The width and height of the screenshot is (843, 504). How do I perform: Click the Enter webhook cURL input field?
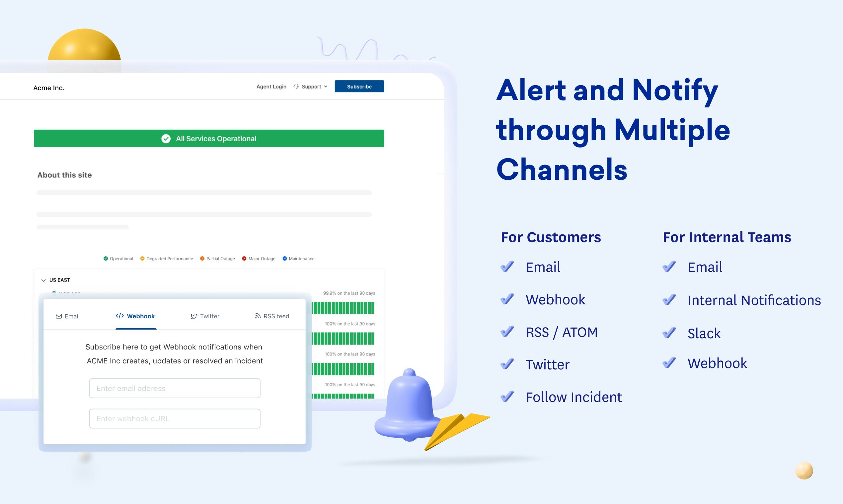(x=174, y=419)
